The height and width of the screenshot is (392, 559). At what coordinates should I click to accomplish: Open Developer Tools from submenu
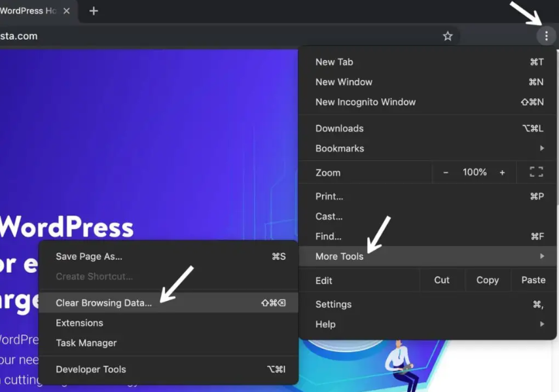click(x=91, y=369)
